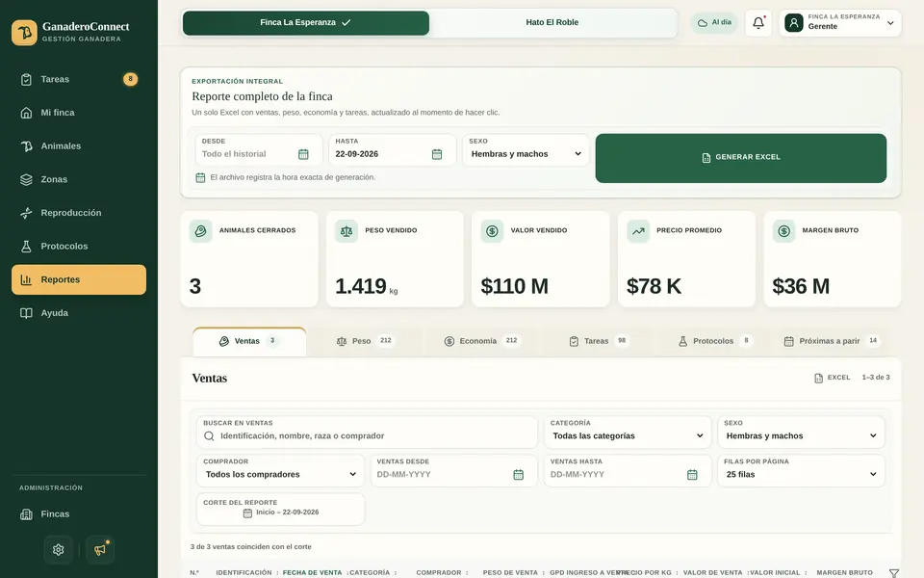The height and width of the screenshot is (578, 924).
Task: Click the Zonas layers icon in sidebar
Action: 26,179
